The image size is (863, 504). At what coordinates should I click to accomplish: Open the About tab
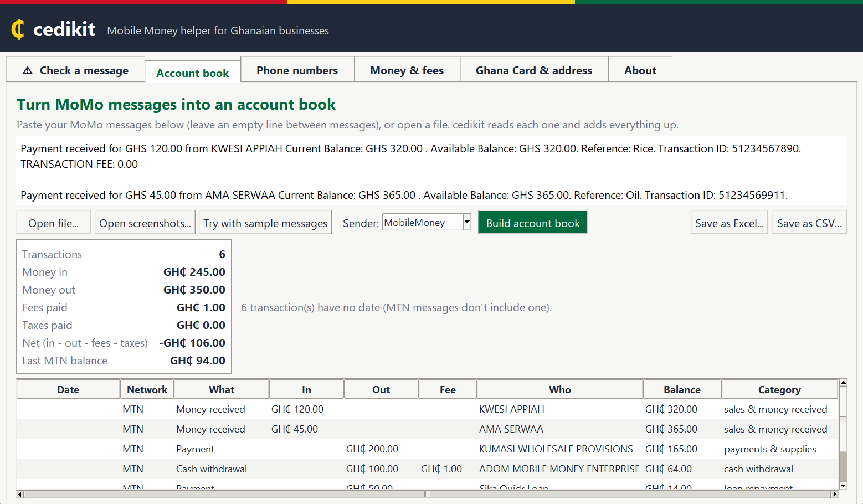coord(640,70)
